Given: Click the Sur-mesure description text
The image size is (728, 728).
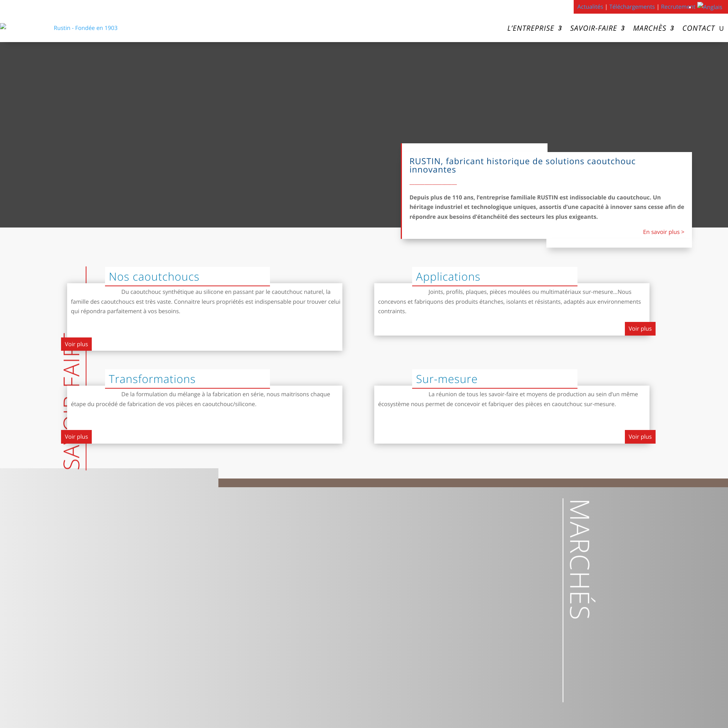Looking at the screenshot, I should click(508, 399).
